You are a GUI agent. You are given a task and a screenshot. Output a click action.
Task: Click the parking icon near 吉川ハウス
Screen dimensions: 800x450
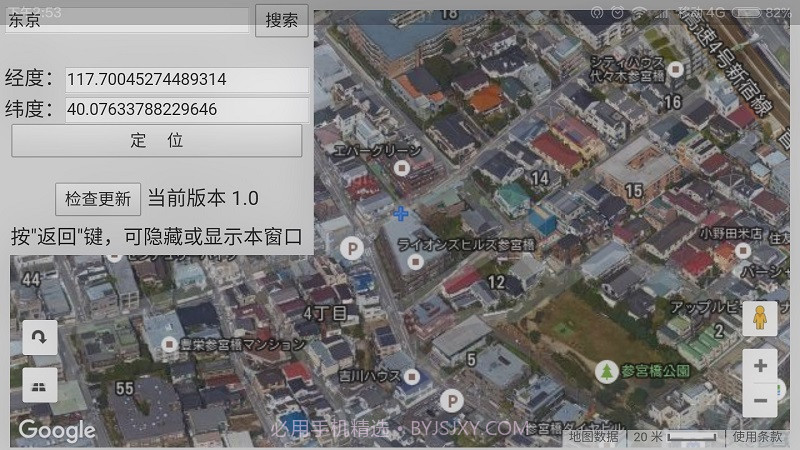click(x=452, y=402)
